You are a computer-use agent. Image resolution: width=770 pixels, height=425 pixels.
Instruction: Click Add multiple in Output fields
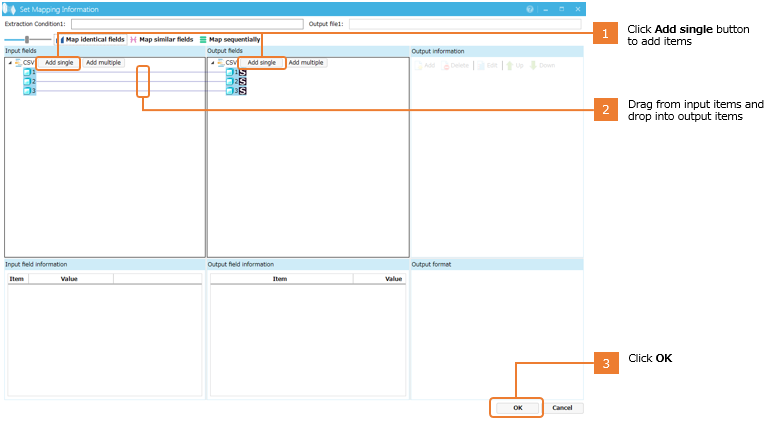(306, 62)
